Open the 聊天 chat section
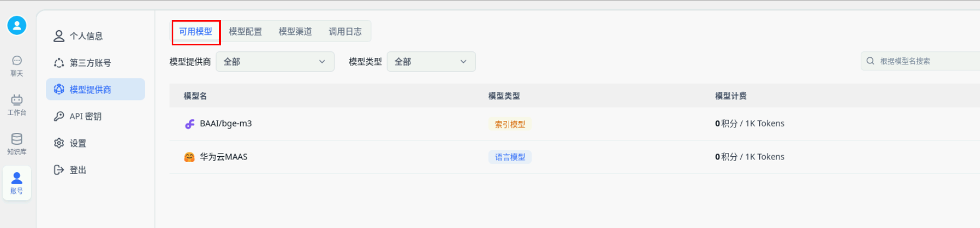980x228 pixels. click(x=17, y=65)
